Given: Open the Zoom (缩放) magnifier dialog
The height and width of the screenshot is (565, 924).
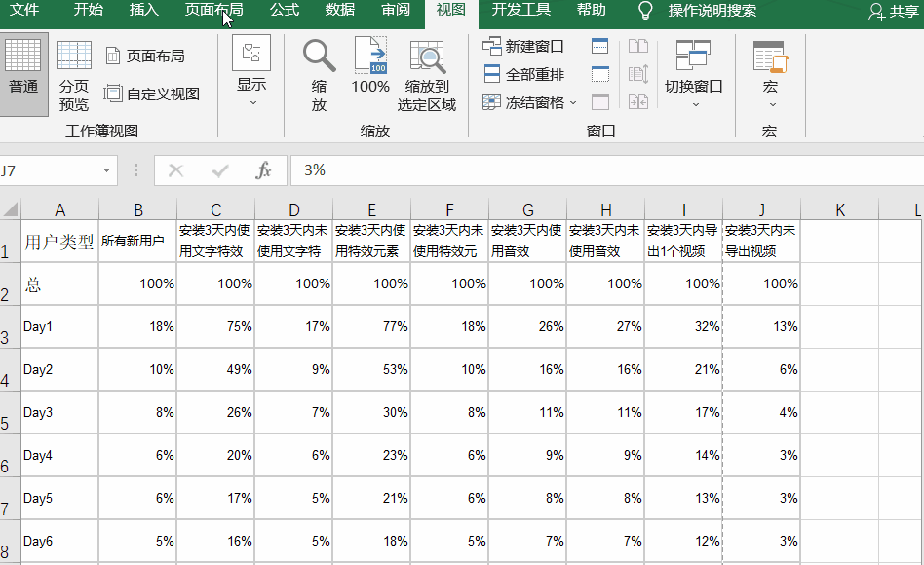Looking at the screenshot, I should pyautogui.click(x=319, y=75).
